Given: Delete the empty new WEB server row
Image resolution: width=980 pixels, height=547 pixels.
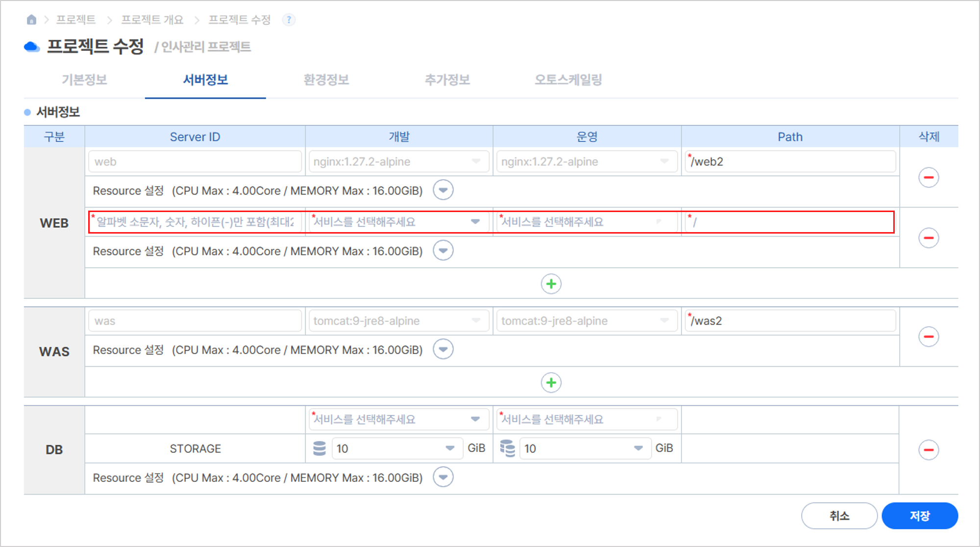Looking at the screenshot, I should coord(929,238).
